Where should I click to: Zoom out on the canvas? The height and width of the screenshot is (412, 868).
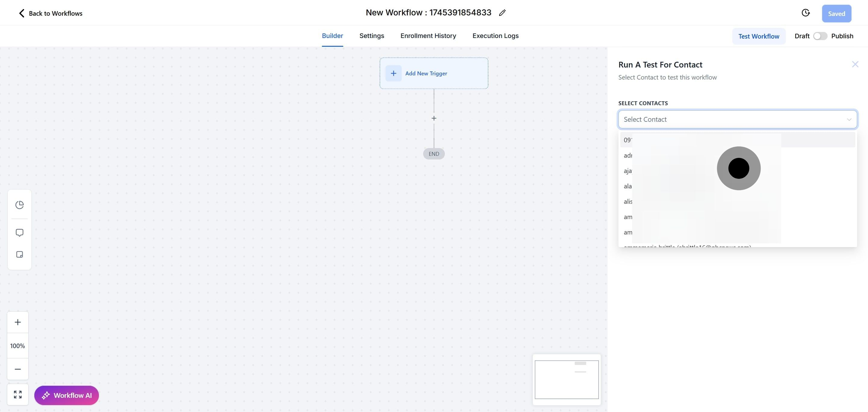point(18,369)
